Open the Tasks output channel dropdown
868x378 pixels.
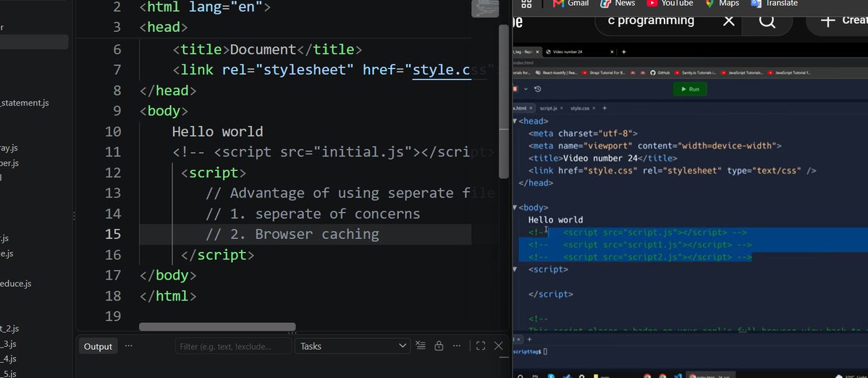pyautogui.click(x=353, y=346)
